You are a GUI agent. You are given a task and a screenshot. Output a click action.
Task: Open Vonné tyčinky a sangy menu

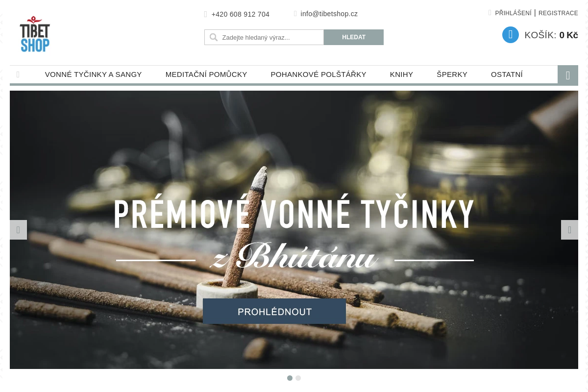click(x=93, y=74)
